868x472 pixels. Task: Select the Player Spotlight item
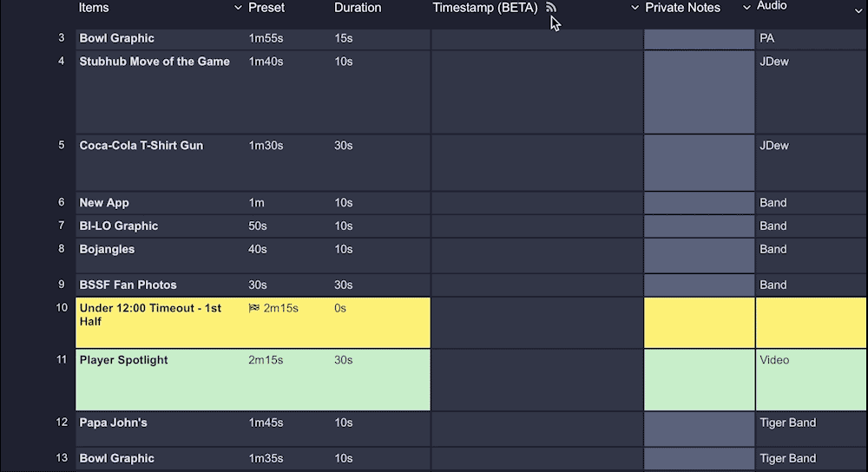click(123, 360)
